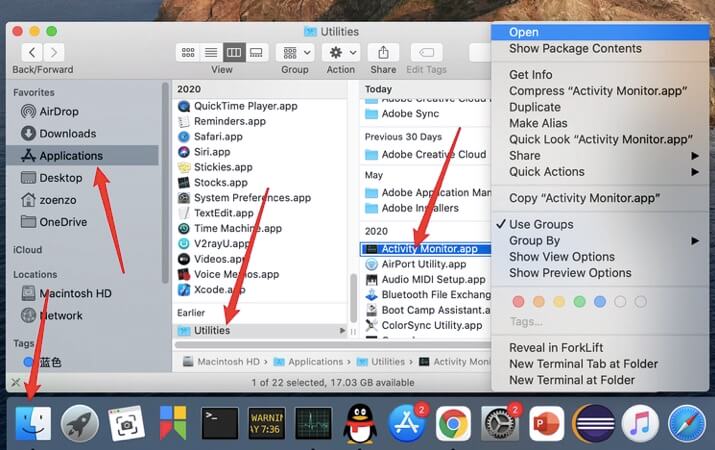Open the Group dropdown in the toolbar
715x450 pixels.
(295, 53)
